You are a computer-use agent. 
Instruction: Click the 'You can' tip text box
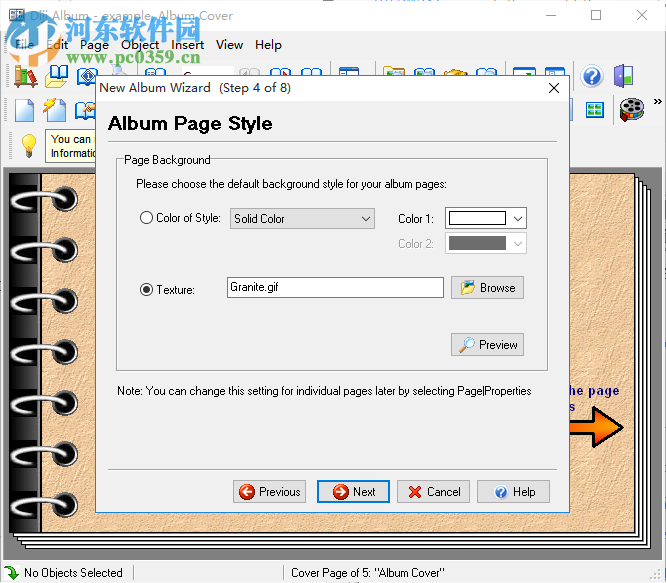(x=71, y=146)
